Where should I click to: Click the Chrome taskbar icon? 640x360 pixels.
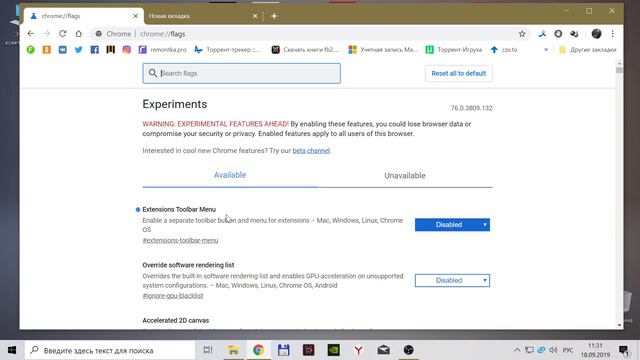(258, 350)
